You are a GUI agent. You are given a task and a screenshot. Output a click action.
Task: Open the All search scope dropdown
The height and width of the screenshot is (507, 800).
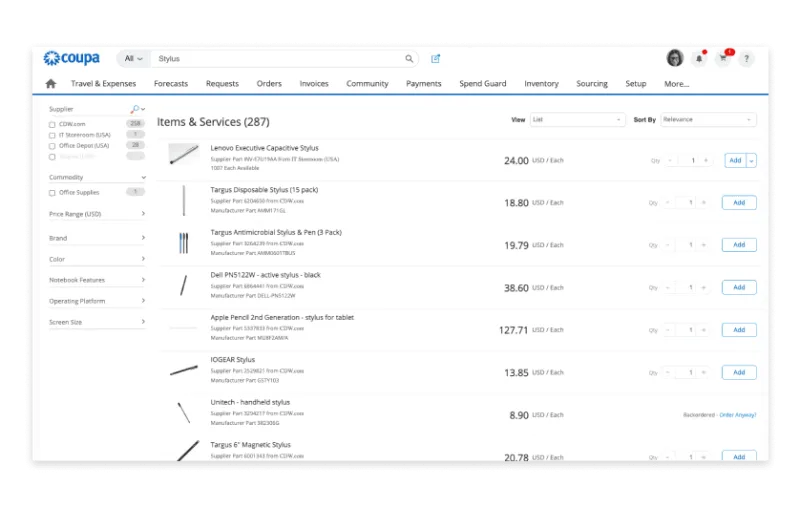coord(134,59)
